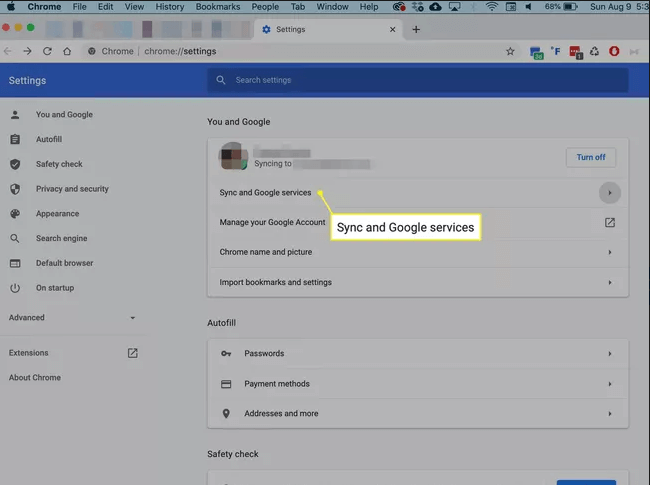Viewport: 650px width, 485px height.
Task: Open the Payment methods row arrow
Action: pyautogui.click(x=610, y=384)
